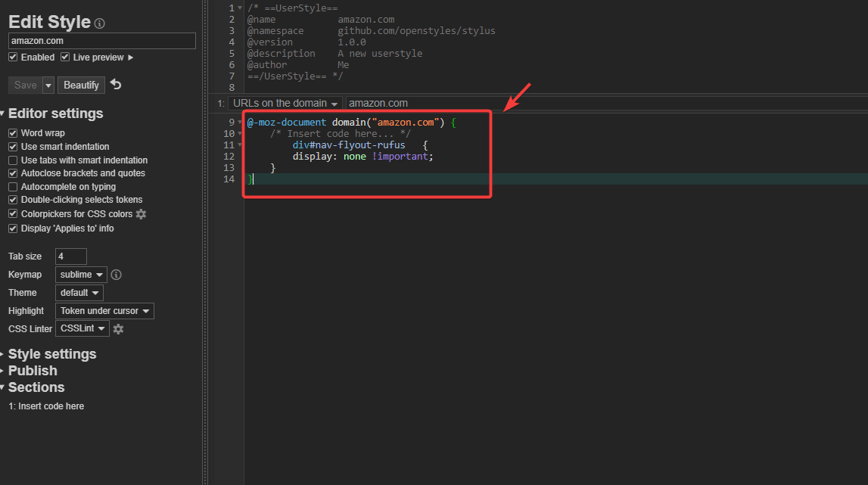Screen dimensions: 868x485
Task: Uncheck the Enabled checkbox
Action: 13,58
